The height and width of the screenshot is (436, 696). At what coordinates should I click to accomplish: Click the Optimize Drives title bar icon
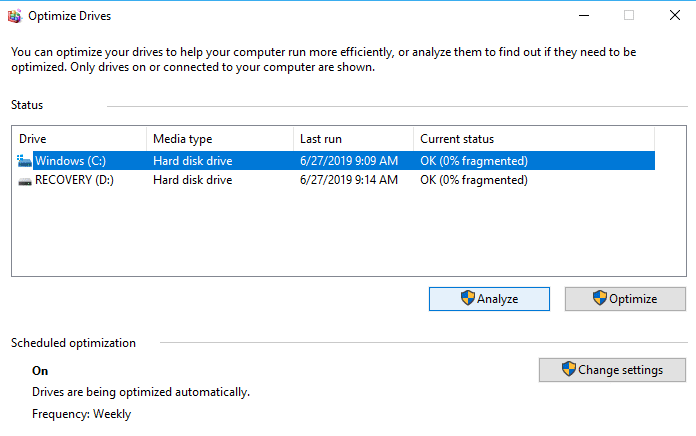[13, 16]
